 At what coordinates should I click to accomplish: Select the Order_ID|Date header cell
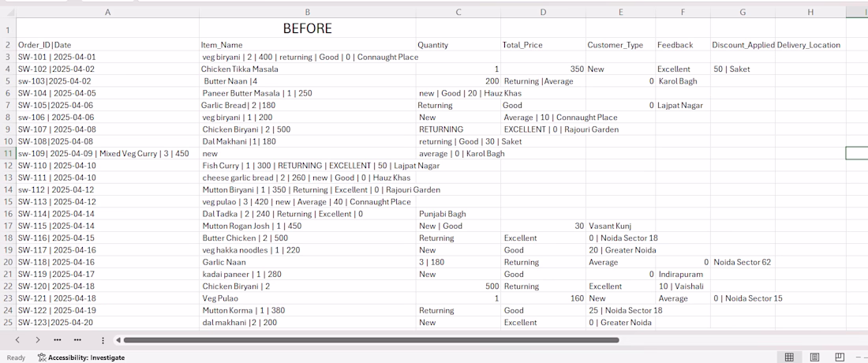[107, 45]
